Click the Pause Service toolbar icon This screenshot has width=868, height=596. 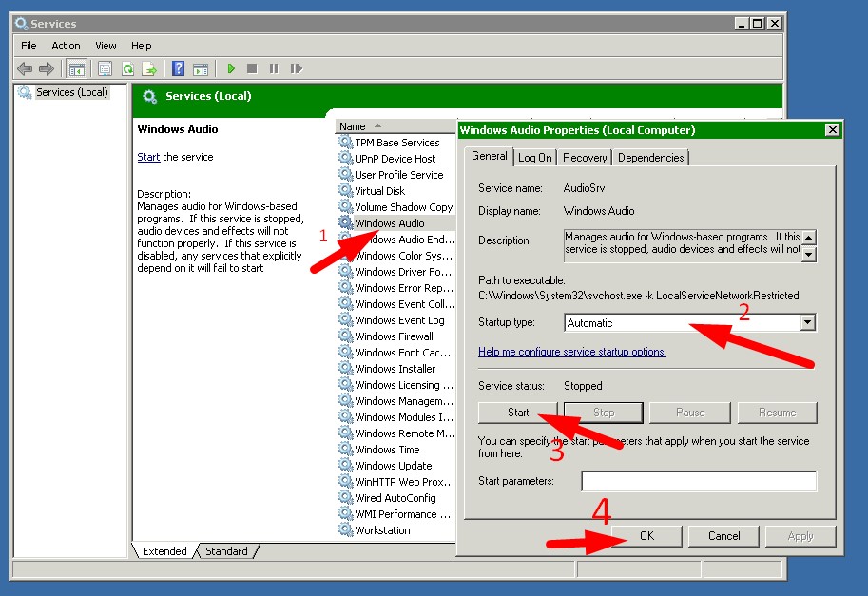coord(274,68)
